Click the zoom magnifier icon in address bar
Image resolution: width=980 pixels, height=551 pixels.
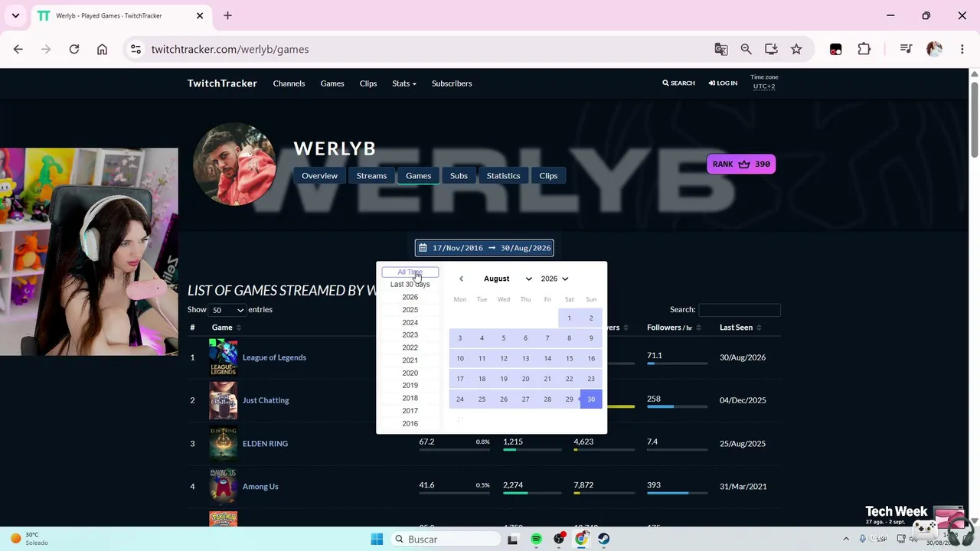pos(746,49)
